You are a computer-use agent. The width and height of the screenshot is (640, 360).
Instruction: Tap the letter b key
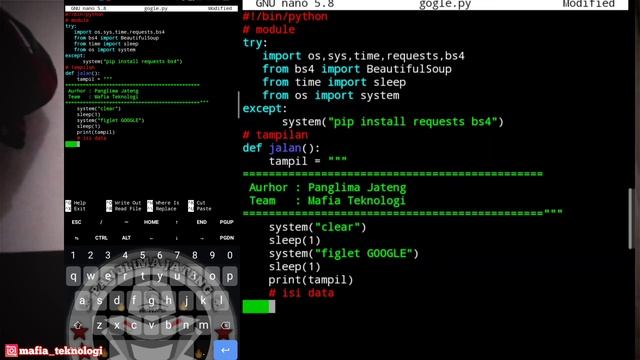(x=169, y=326)
